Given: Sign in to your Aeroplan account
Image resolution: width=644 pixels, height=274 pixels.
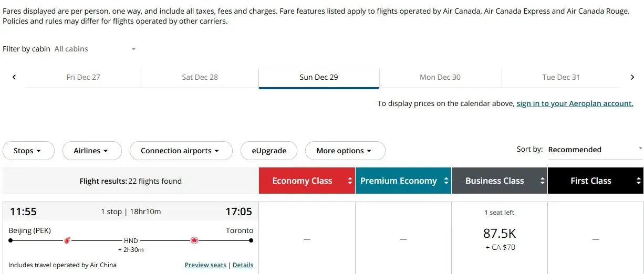Looking at the screenshot, I should 575,103.
